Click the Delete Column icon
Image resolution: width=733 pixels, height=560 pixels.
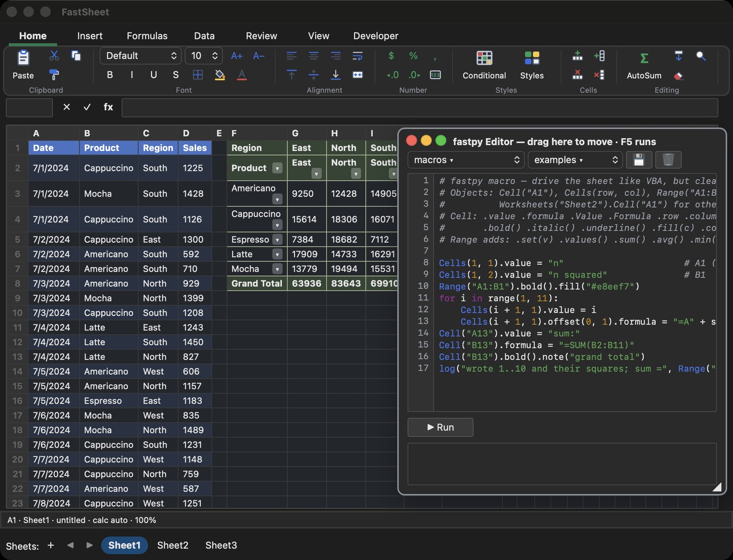[599, 75]
